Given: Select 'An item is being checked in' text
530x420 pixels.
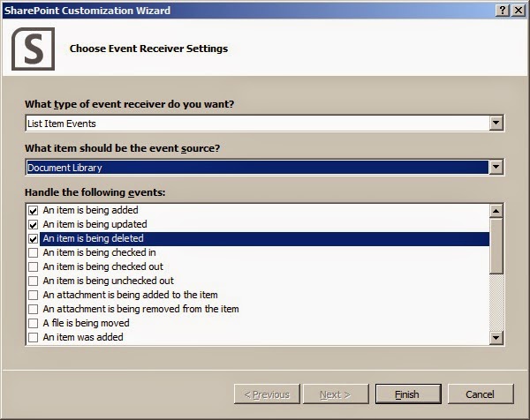Looking at the screenshot, I should coord(99,252).
